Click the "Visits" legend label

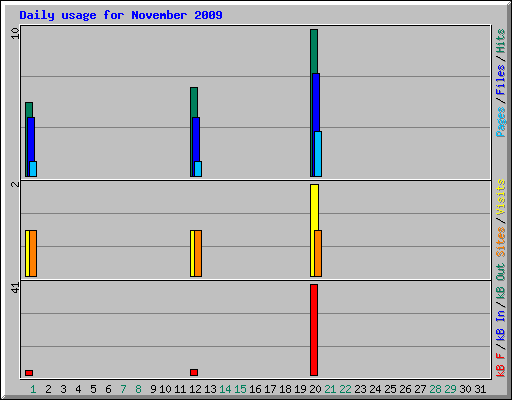pos(500,198)
